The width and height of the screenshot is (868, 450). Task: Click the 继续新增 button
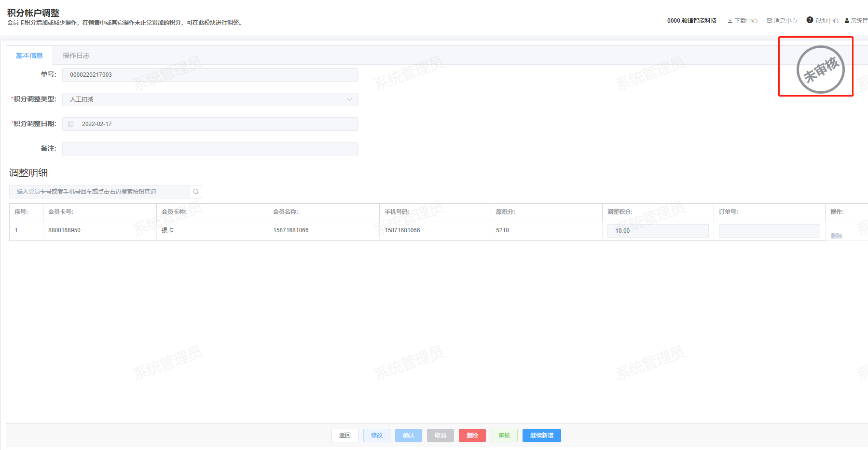point(542,436)
